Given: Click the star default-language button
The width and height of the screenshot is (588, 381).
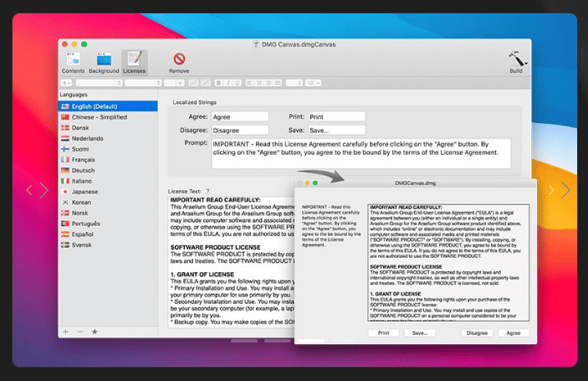Looking at the screenshot, I should coord(95,332).
